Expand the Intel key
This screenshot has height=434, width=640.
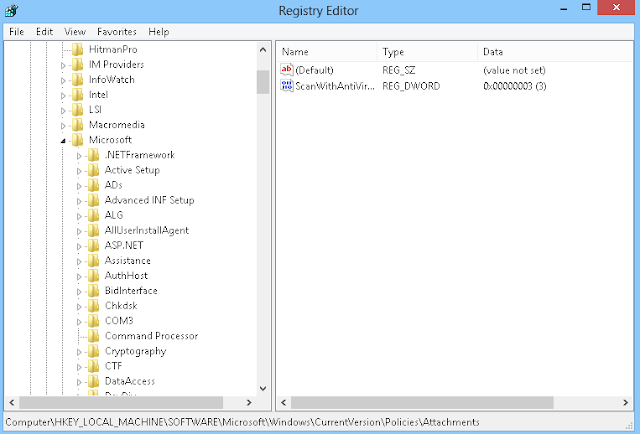(x=63, y=96)
